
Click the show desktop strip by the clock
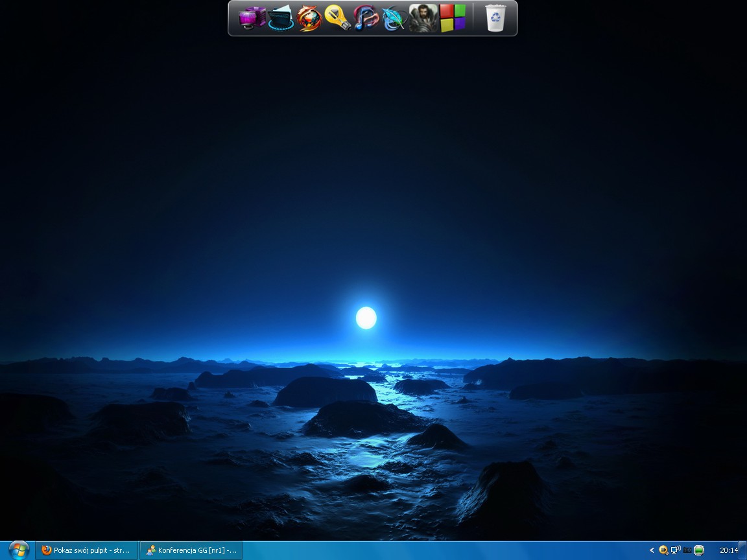pyautogui.click(x=744, y=550)
